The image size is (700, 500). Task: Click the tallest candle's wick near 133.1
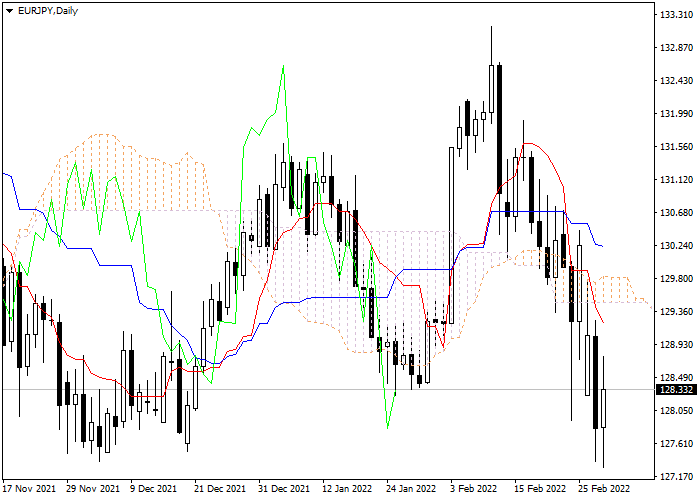tap(492, 46)
